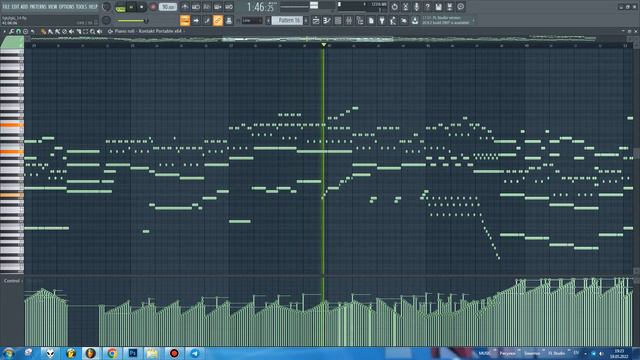The height and width of the screenshot is (360, 640).
Task: Select the piano roll mute tool
Action: coord(71,31)
